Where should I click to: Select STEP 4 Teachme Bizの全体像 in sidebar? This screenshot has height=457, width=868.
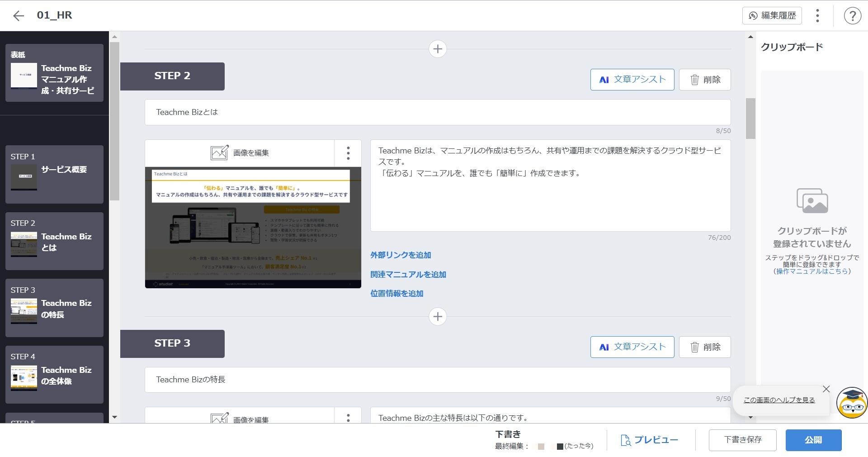(x=54, y=375)
